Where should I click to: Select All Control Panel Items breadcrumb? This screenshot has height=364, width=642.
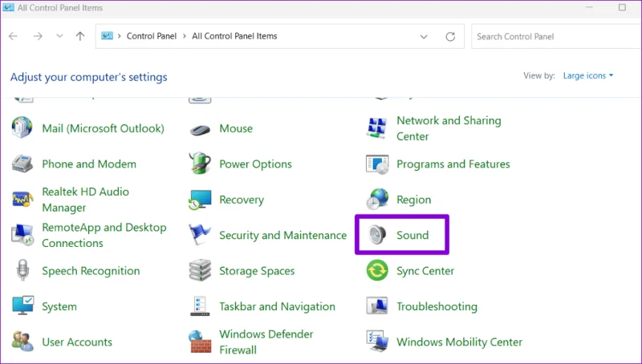point(234,36)
